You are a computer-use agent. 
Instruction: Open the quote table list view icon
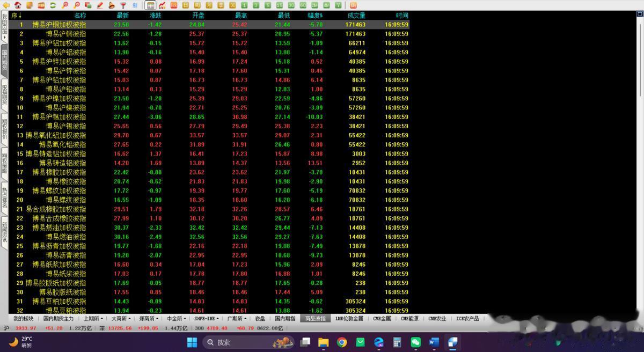150,5
